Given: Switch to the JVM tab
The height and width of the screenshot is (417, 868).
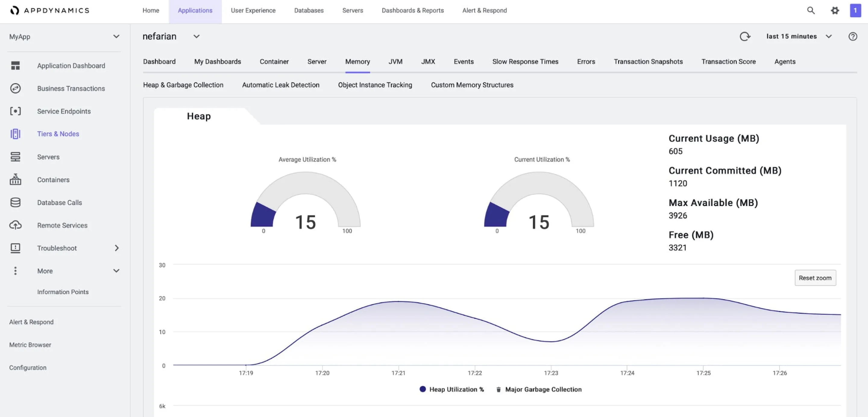Looking at the screenshot, I should click(395, 62).
